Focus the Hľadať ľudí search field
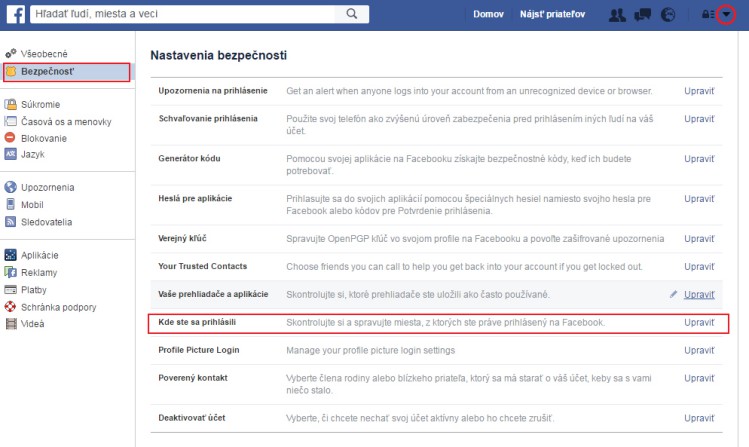Screen dimensions: 749x447 (182, 14)
